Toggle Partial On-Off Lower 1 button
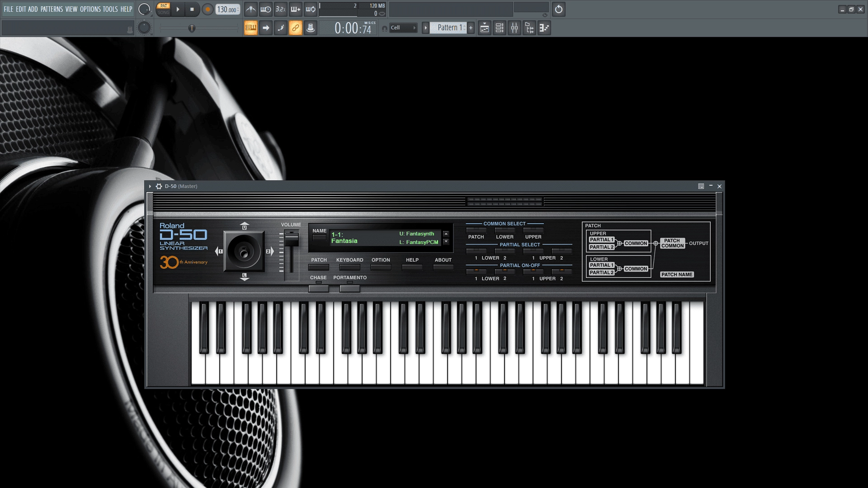Image resolution: width=868 pixels, height=488 pixels. [476, 272]
